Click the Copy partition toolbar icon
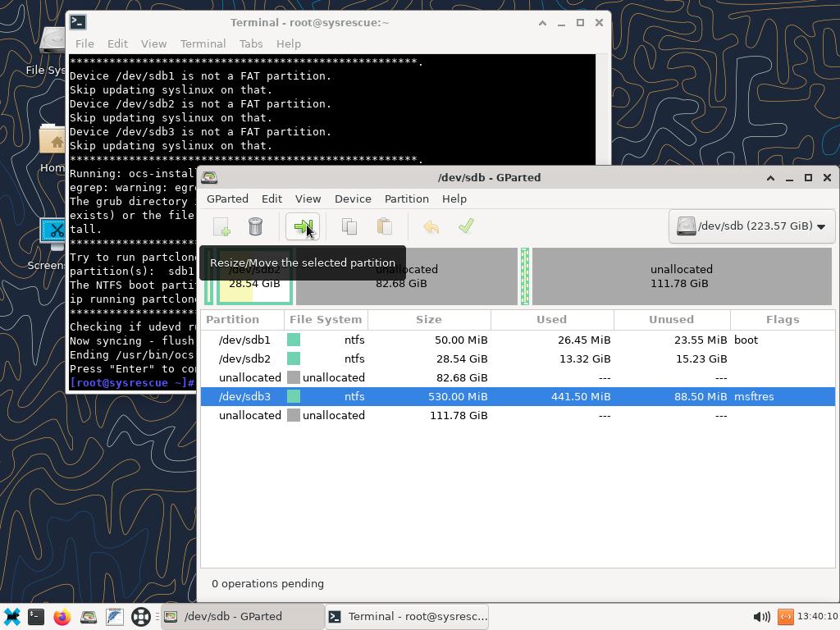 pyautogui.click(x=349, y=226)
